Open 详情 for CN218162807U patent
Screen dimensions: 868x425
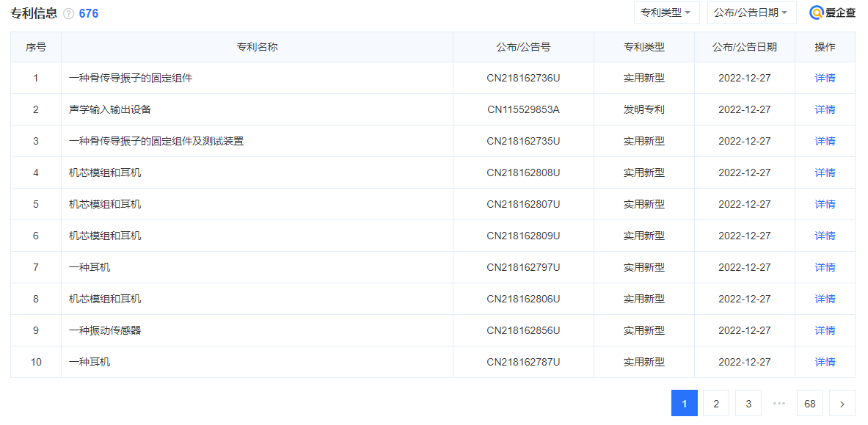pyautogui.click(x=825, y=205)
